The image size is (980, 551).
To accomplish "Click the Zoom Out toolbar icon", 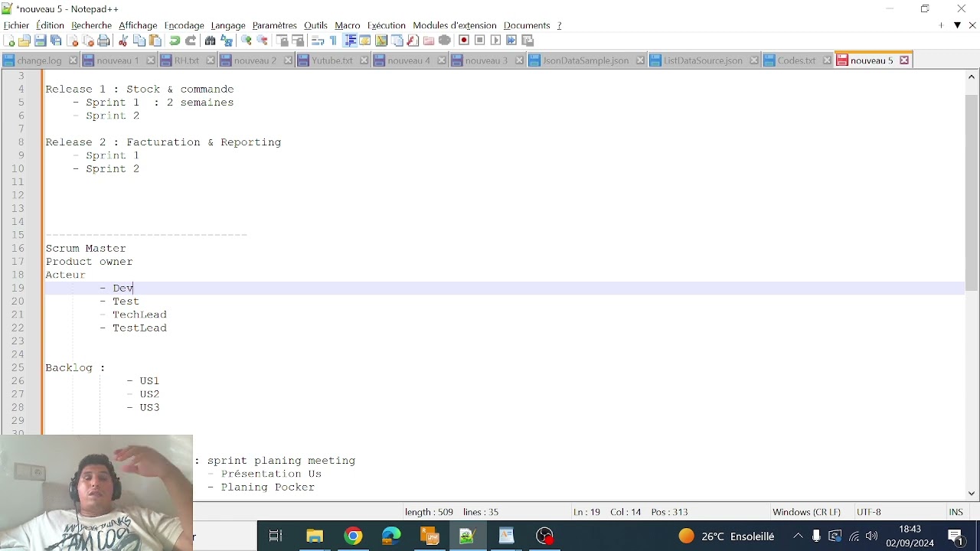I will pos(263,41).
